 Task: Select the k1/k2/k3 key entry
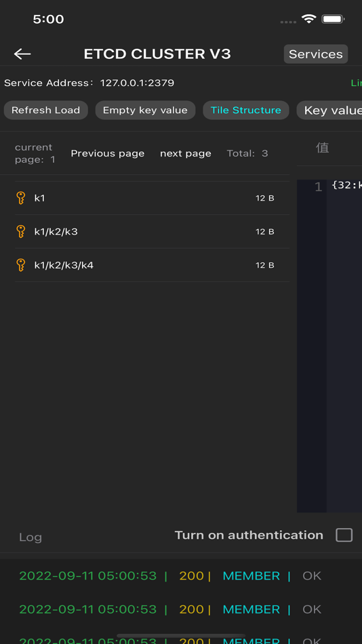[152, 232]
